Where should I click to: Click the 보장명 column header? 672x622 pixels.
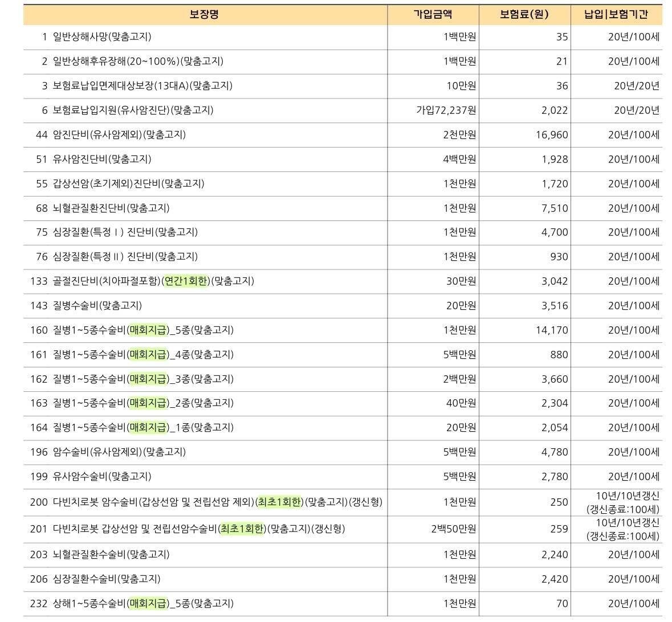(x=203, y=13)
